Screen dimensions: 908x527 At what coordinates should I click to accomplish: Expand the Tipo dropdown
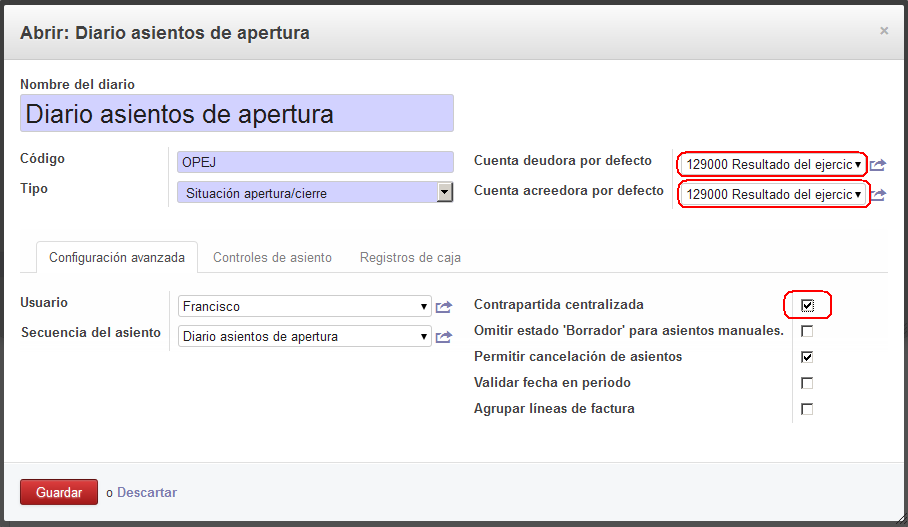point(445,193)
